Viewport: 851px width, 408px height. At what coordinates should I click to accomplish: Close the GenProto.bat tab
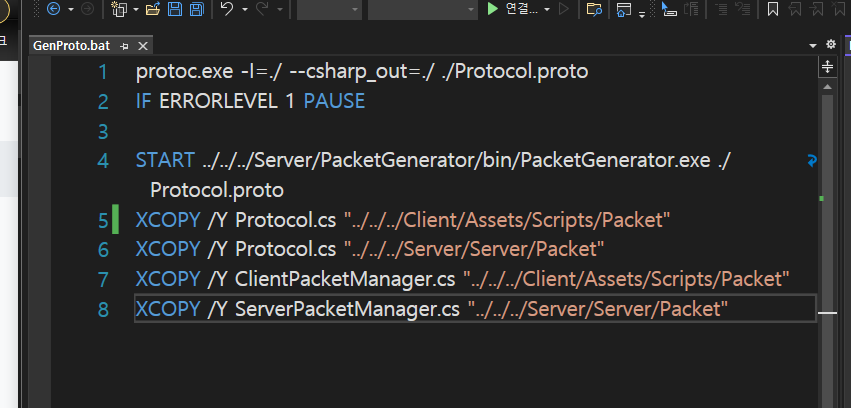(143, 46)
